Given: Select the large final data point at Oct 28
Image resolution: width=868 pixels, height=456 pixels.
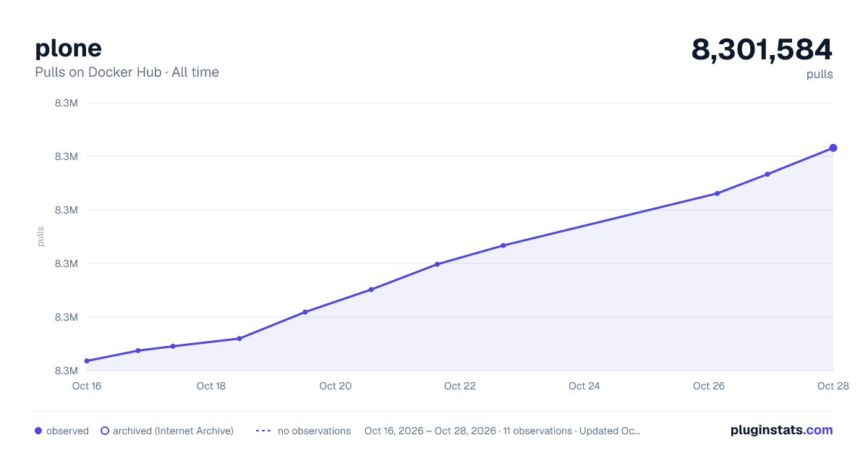Looking at the screenshot, I should pyautogui.click(x=833, y=148).
